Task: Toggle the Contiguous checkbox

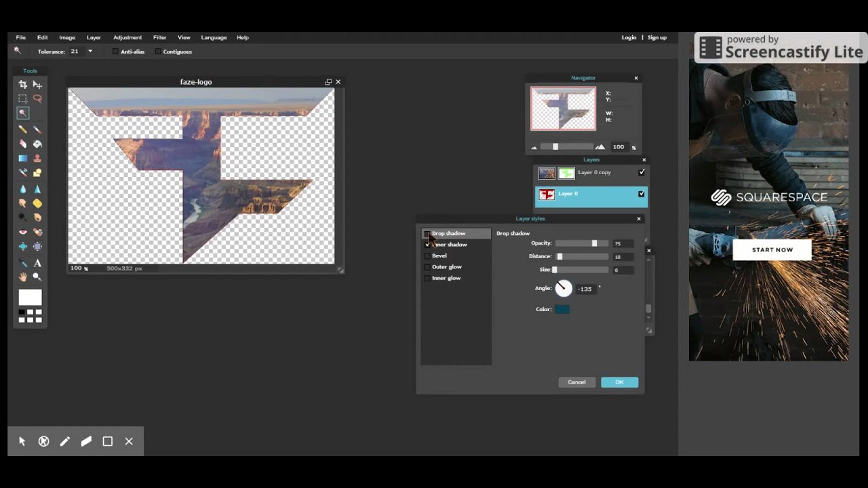Action: [158, 52]
